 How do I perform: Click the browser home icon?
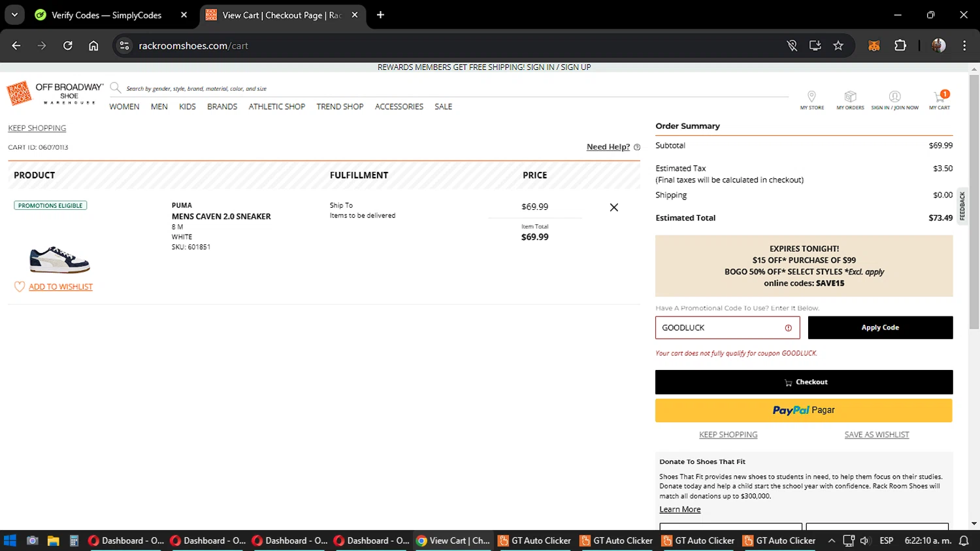click(x=93, y=46)
